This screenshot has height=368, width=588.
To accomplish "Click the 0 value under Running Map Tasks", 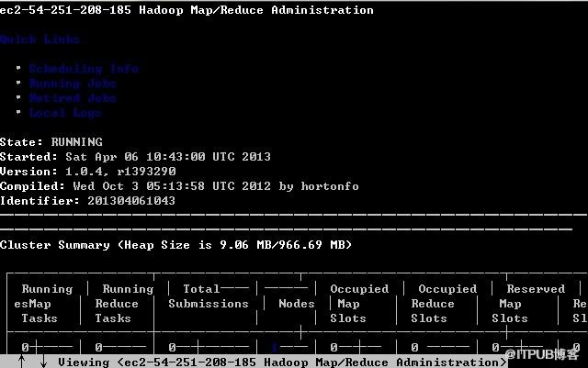I will [x=25, y=348].
